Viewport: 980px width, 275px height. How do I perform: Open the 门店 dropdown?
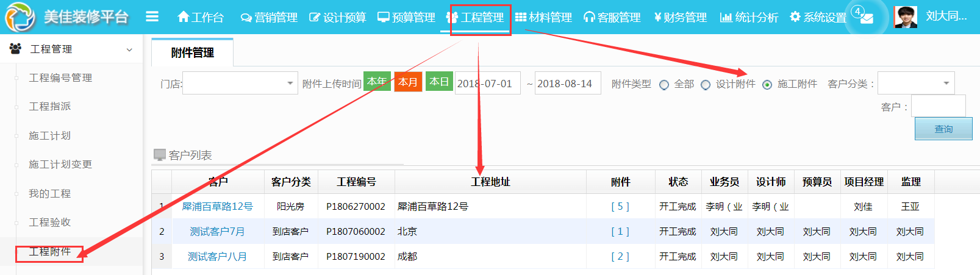[x=240, y=83]
